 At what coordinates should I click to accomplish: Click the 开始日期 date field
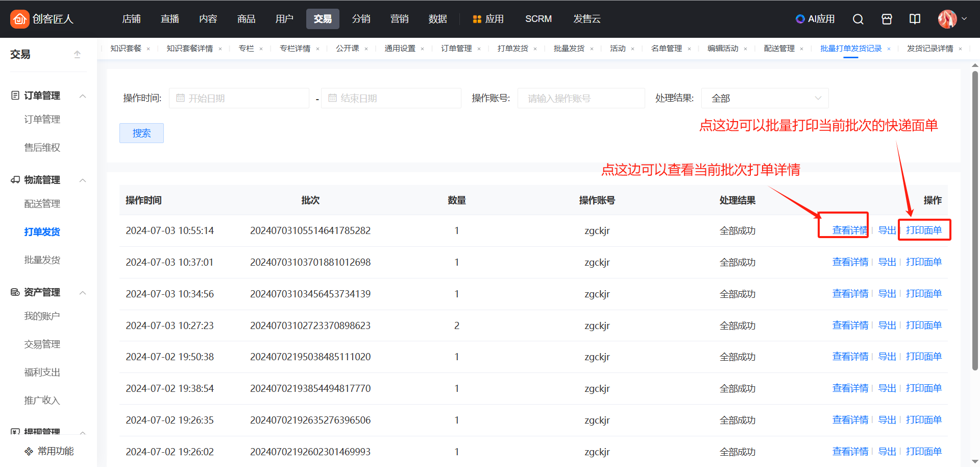(x=239, y=98)
